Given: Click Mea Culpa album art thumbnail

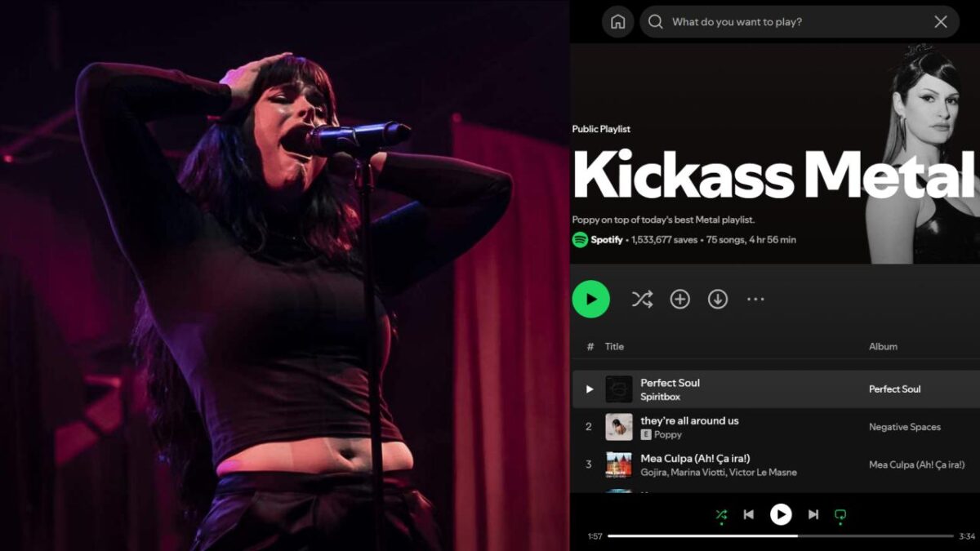Looking at the screenshot, I should point(618,464).
